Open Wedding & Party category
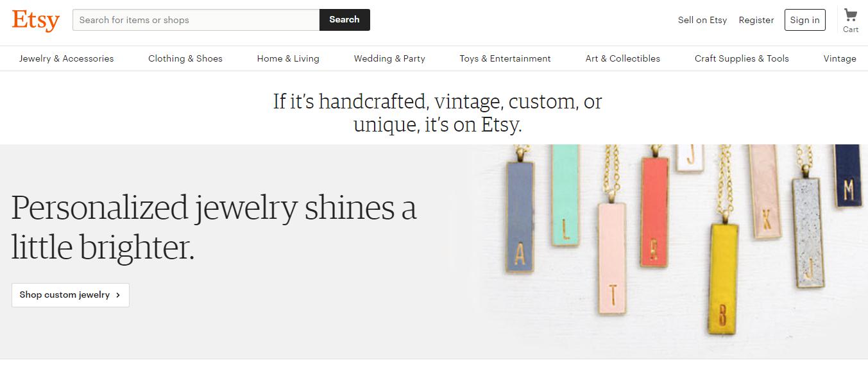The height and width of the screenshot is (385, 868). pyautogui.click(x=389, y=58)
